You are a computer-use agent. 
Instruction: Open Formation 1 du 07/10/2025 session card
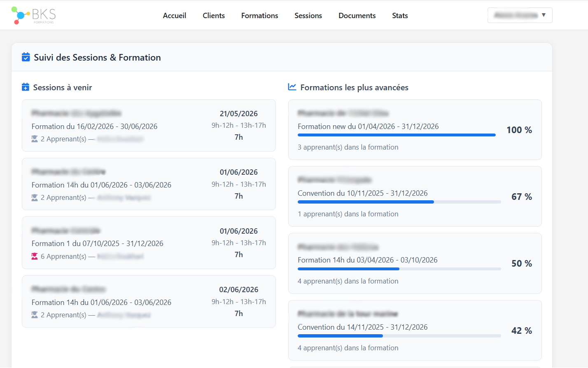coord(149,243)
